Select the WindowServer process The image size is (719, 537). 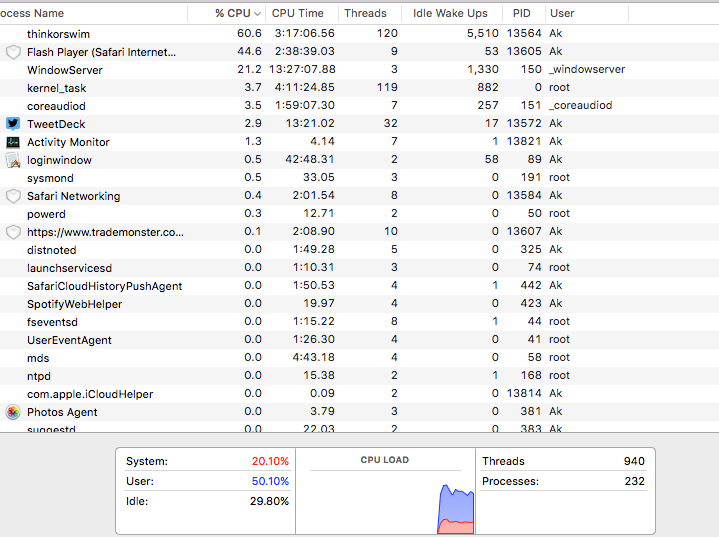click(x=65, y=70)
